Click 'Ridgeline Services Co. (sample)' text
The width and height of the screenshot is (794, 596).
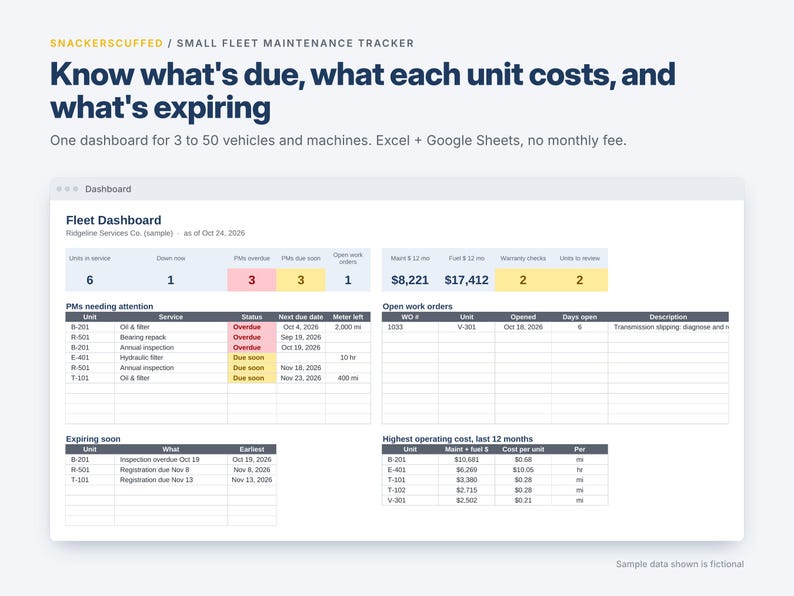(120, 233)
